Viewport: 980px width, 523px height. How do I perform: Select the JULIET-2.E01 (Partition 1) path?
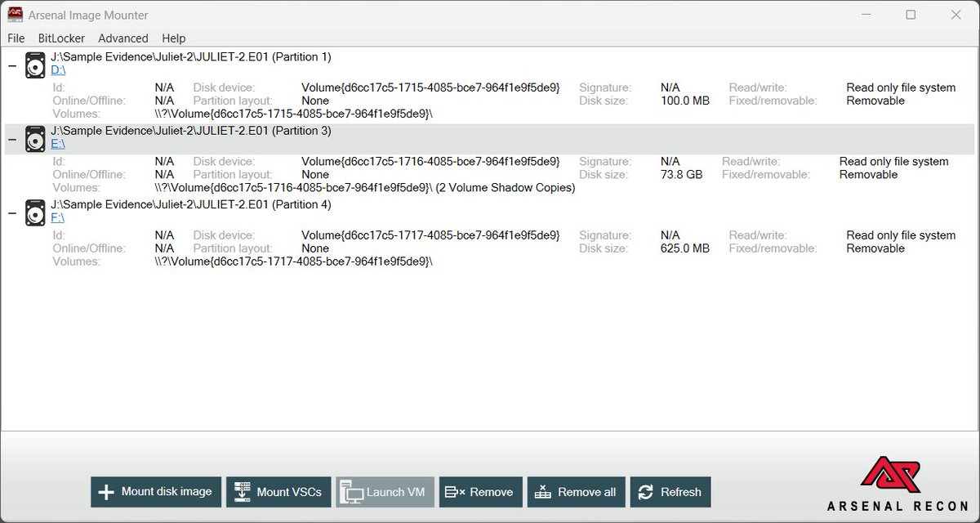tap(191, 57)
